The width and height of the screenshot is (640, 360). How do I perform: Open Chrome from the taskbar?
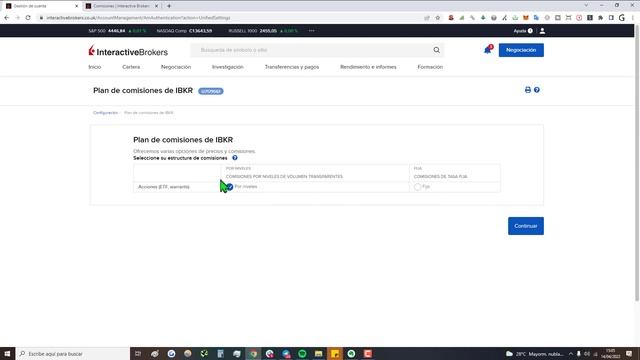pos(253,353)
